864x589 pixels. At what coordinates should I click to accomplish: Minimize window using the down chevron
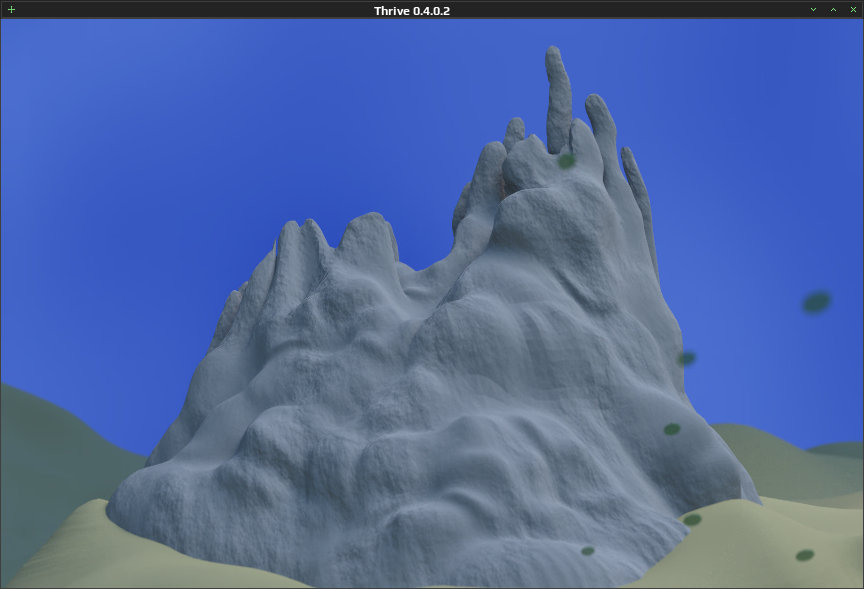coord(813,9)
